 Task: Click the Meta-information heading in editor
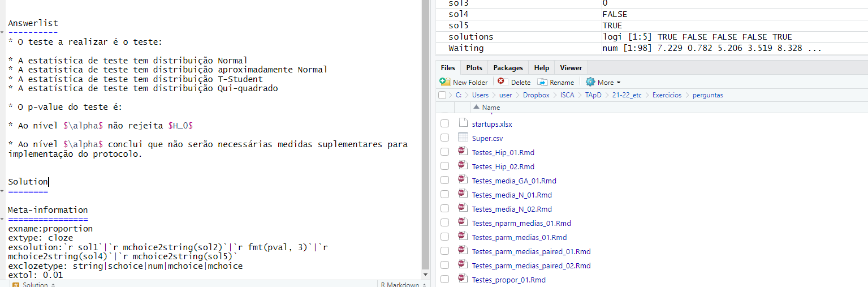[48, 210]
